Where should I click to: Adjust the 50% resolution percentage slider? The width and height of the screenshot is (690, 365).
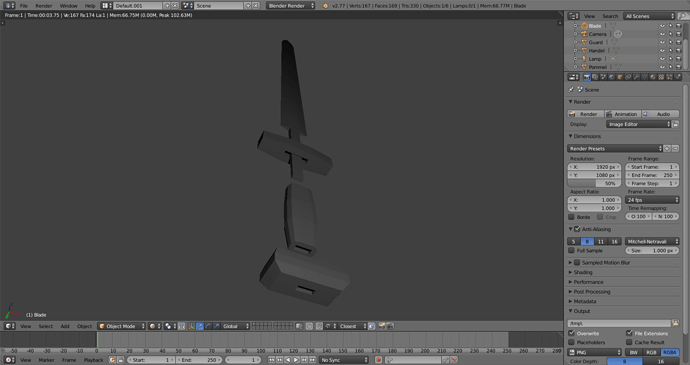[x=594, y=183]
